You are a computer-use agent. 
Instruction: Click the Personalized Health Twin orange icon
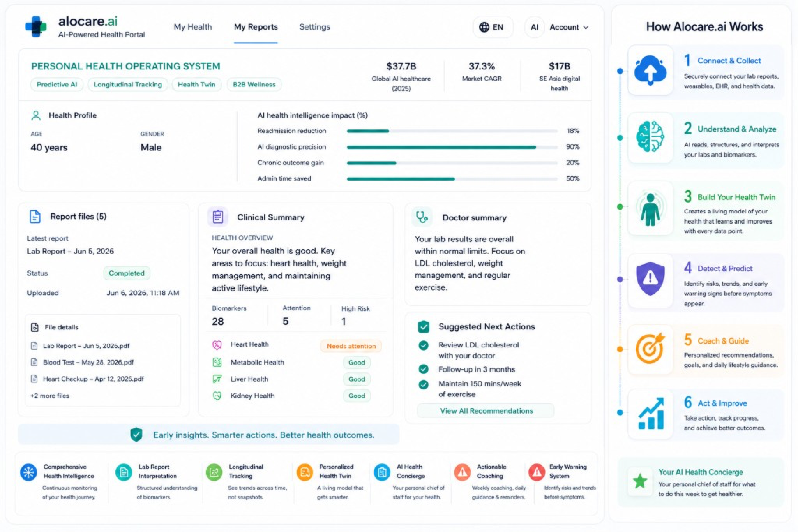click(305, 472)
